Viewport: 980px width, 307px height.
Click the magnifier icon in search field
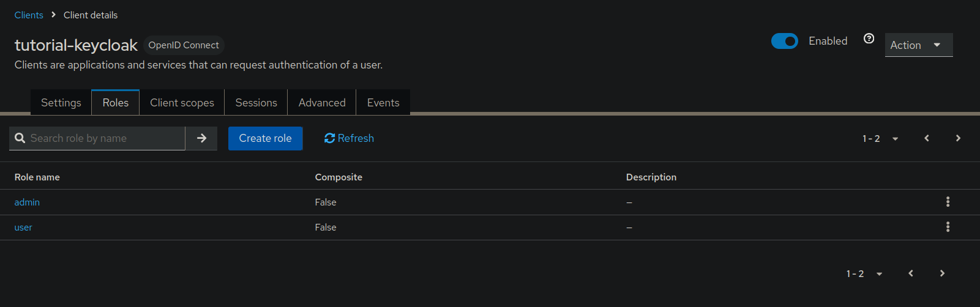[x=20, y=138]
